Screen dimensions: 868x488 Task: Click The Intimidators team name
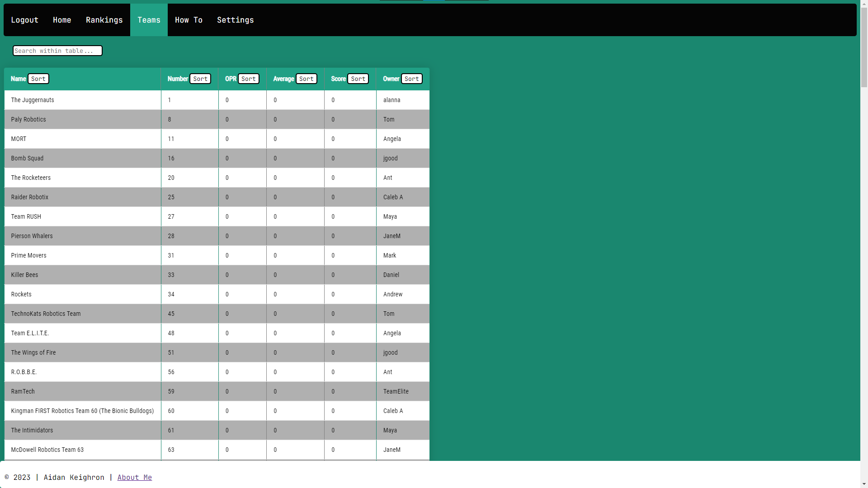[32, 430]
